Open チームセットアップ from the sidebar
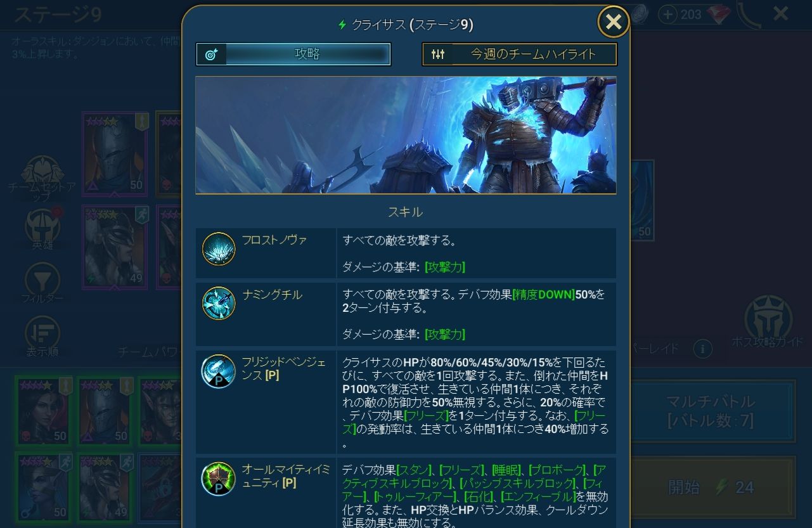812x528 pixels. 42,171
